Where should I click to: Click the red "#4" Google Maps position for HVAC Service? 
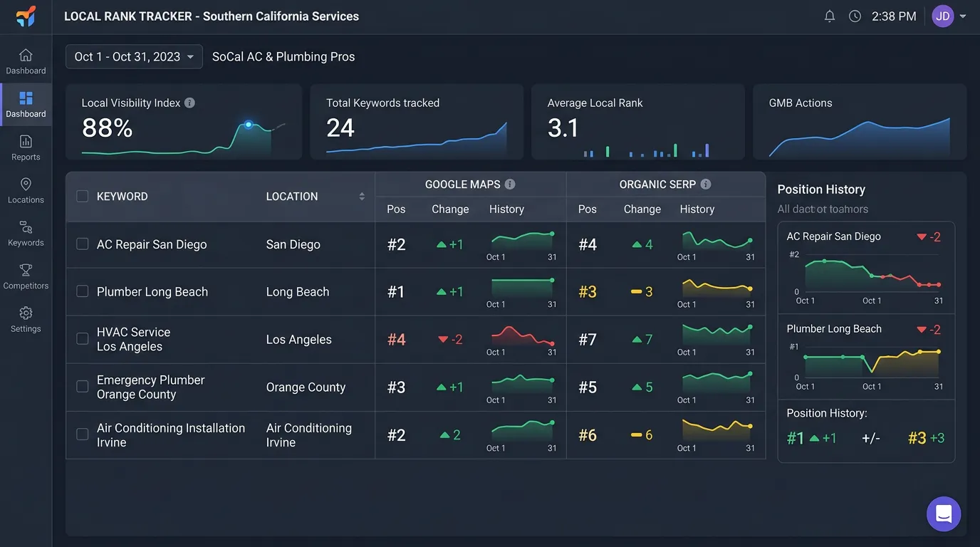point(397,340)
